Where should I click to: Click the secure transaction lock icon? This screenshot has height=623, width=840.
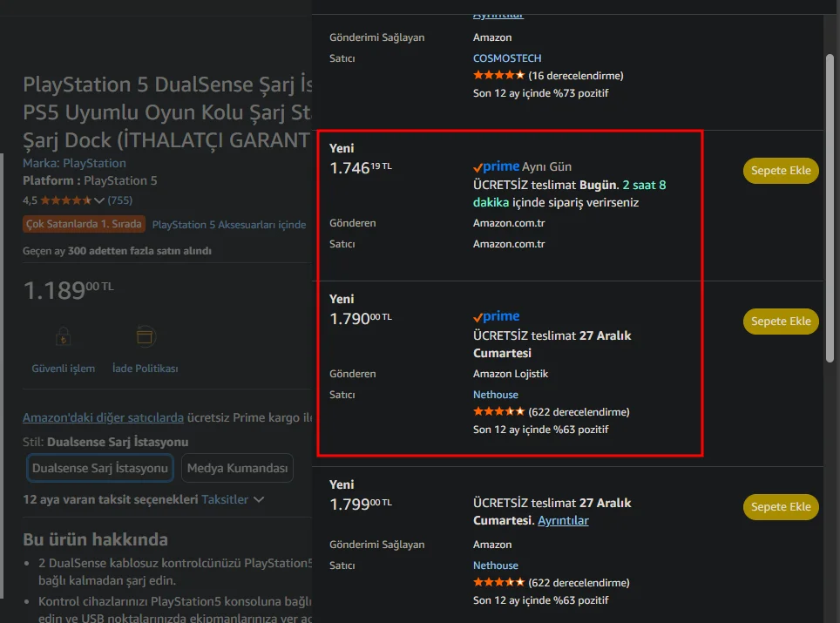(63, 335)
